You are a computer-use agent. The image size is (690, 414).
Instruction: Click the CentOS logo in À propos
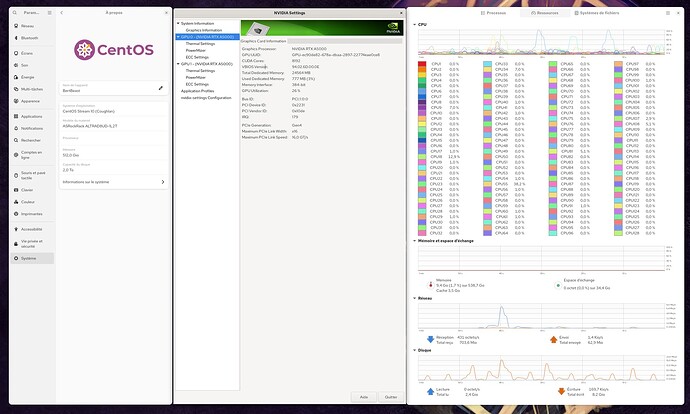(114, 50)
